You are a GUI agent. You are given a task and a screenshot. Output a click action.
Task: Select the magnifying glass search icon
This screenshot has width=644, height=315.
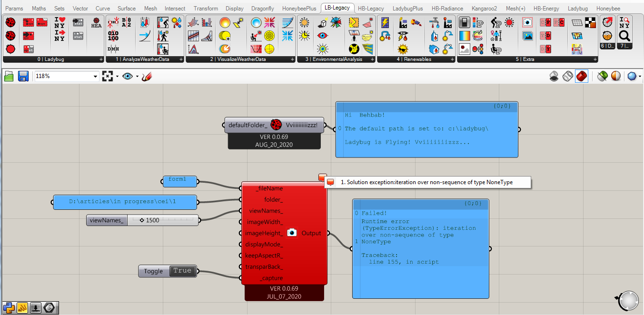624,36
